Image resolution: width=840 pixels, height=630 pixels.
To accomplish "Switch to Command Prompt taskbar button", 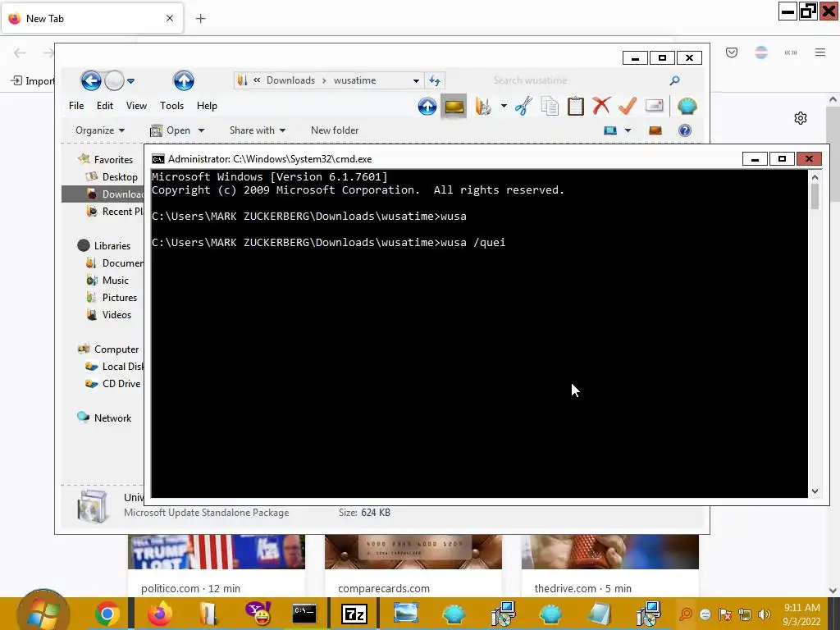I will (x=304, y=614).
